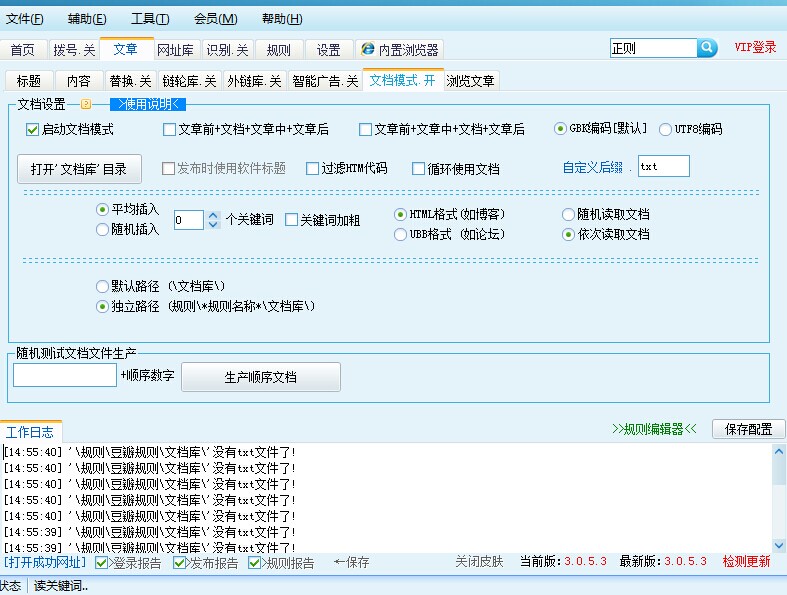787x595 pixels.
Task: Enable 关键词加粗 checkbox
Action: click(291, 220)
